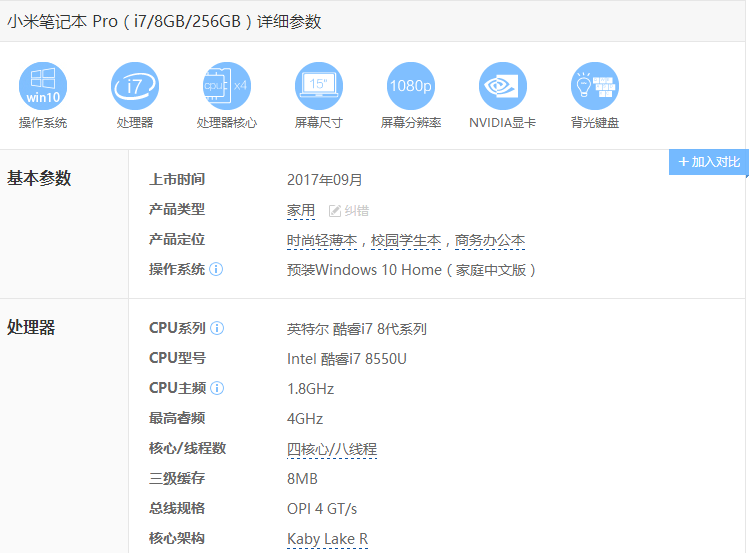Click the 背光键盘 caption text
The image size is (750, 553).
click(595, 123)
